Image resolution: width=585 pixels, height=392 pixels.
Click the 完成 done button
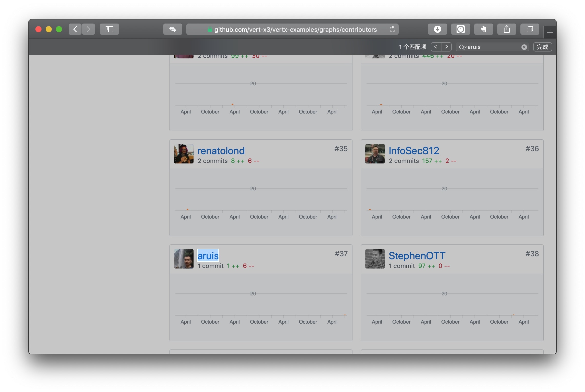542,47
